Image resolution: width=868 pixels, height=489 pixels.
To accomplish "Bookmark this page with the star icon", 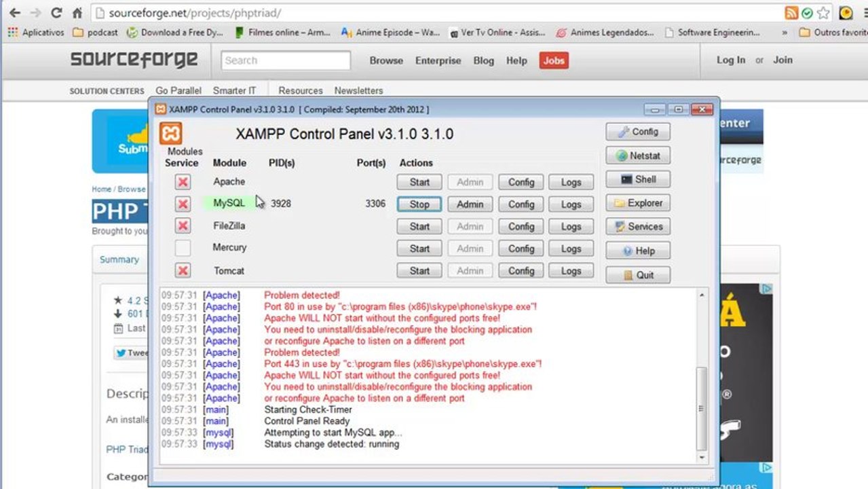I will pyautogui.click(x=823, y=13).
